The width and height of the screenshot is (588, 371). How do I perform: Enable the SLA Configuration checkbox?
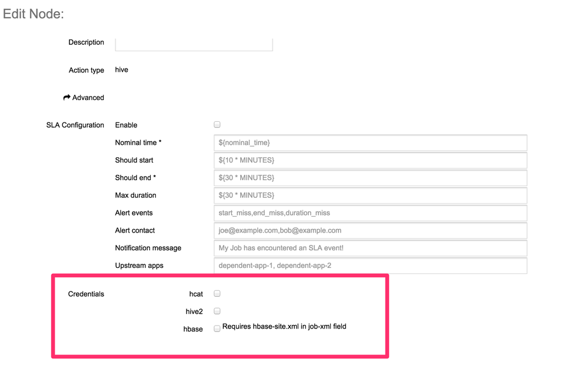coord(217,125)
